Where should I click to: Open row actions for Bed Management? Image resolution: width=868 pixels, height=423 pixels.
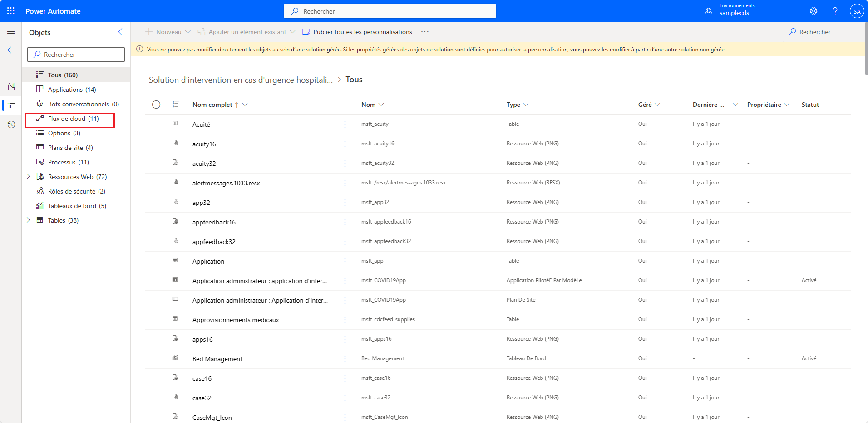coord(345,359)
